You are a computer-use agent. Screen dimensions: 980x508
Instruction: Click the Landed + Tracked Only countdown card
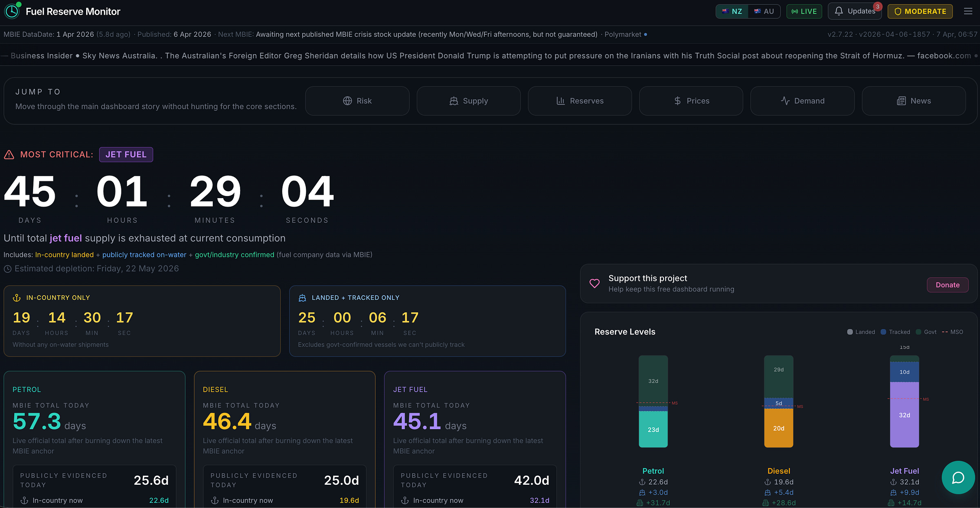click(428, 321)
